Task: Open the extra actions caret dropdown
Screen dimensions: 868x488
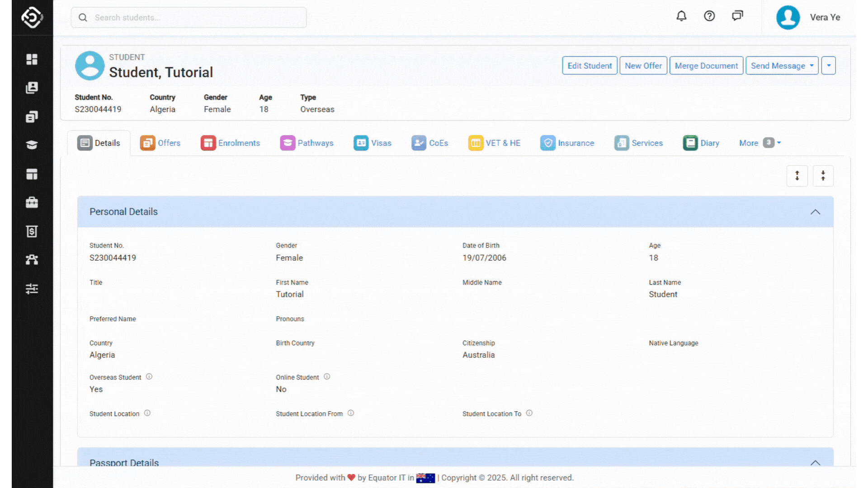Action: point(828,66)
